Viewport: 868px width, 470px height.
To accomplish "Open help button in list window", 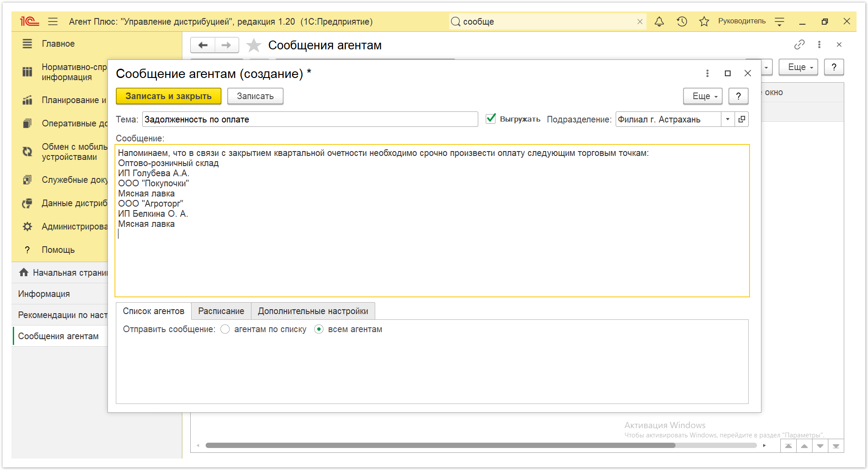I will (834, 67).
